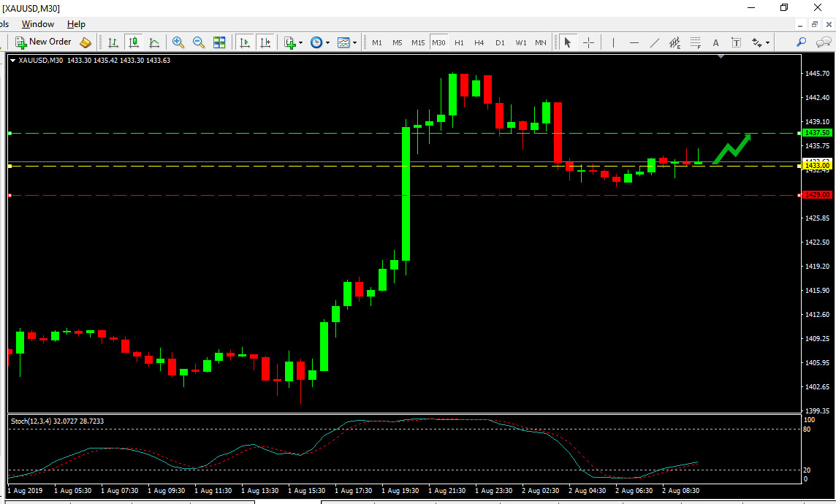836x504 pixels.
Task: Switch chart to candlestick mode
Action: click(133, 42)
